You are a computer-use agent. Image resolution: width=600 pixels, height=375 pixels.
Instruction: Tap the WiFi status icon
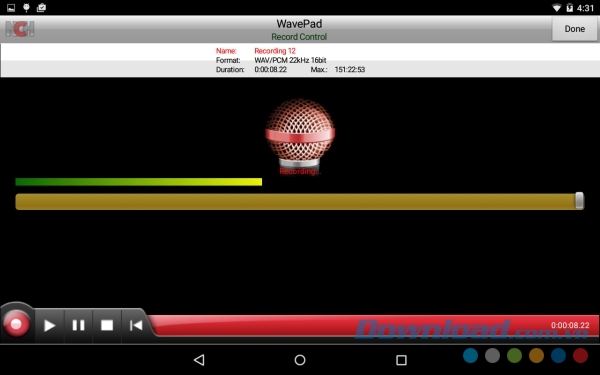pyautogui.click(x=557, y=8)
